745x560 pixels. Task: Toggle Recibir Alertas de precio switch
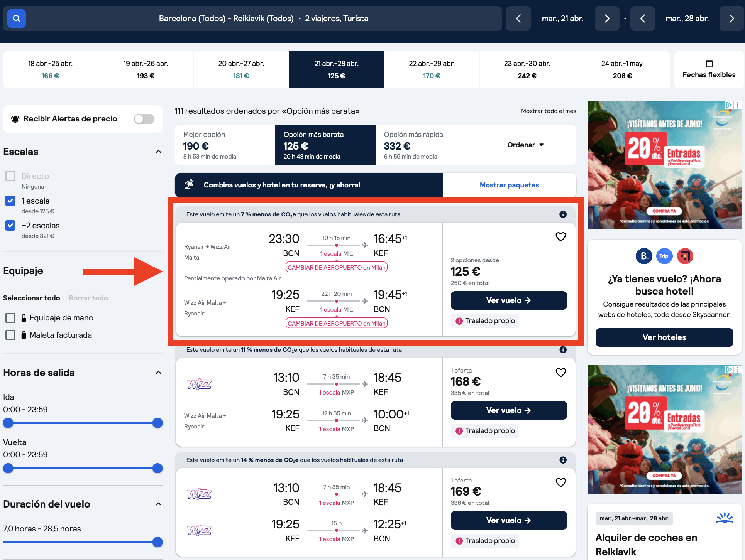144,119
